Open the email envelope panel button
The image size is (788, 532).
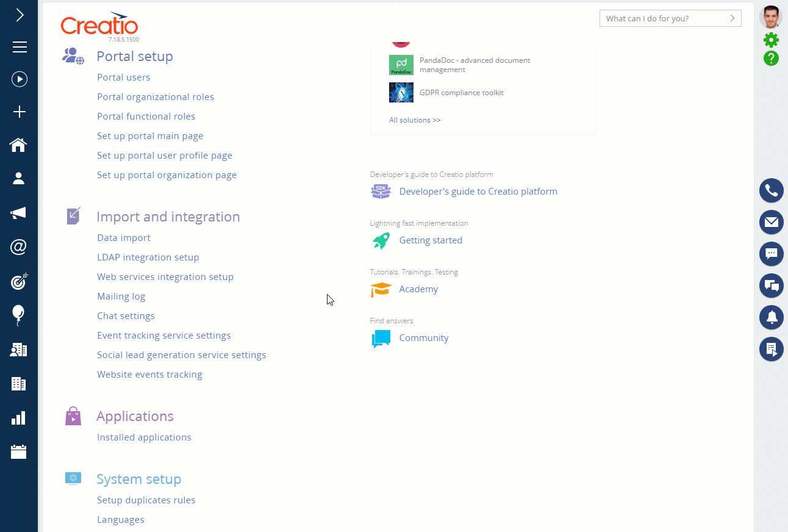click(772, 222)
